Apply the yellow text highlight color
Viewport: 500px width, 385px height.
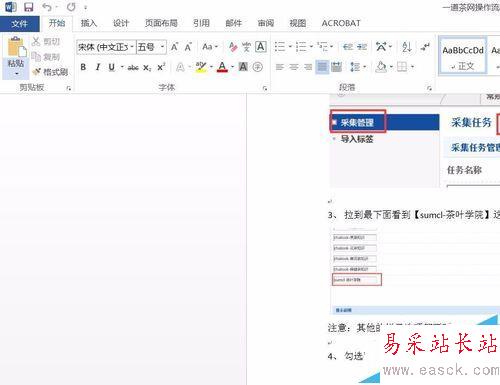click(x=201, y=67)
